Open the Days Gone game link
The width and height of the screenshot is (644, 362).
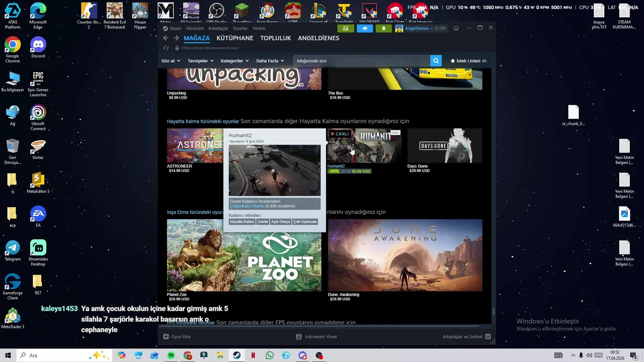coord(418,166)
